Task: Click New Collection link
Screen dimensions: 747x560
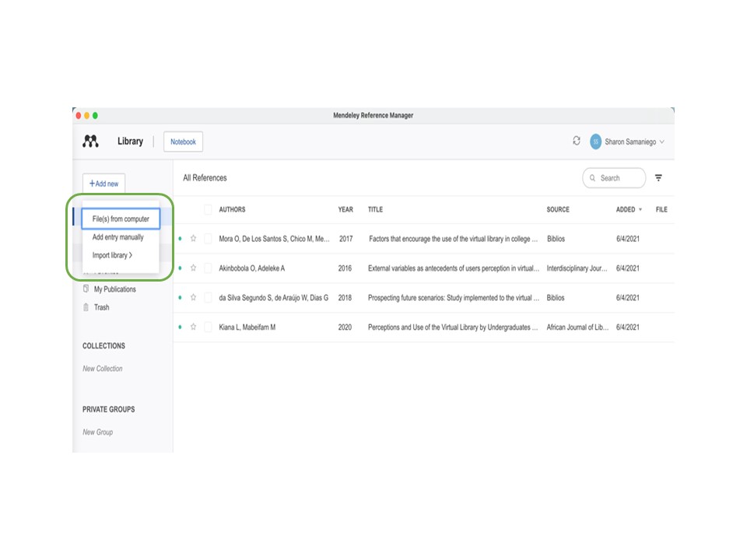Action: click(x=103, y=369)
